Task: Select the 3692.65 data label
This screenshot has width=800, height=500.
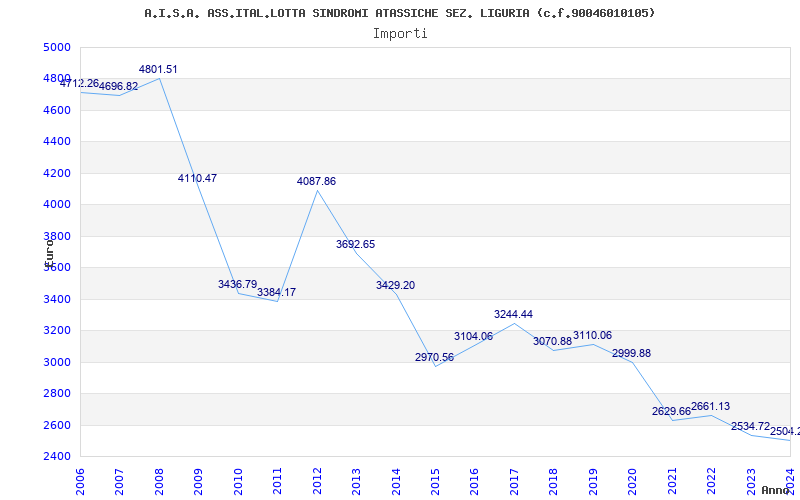Action: click(x=356, y=244)
